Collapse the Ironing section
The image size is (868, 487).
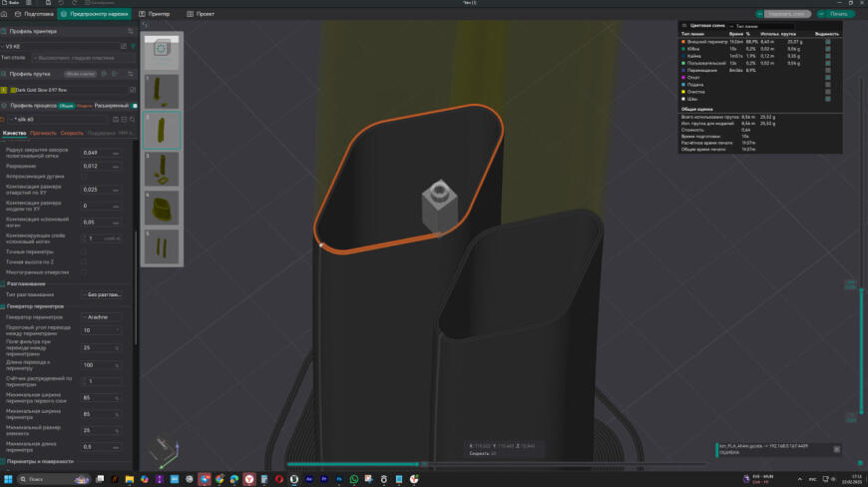26,283
